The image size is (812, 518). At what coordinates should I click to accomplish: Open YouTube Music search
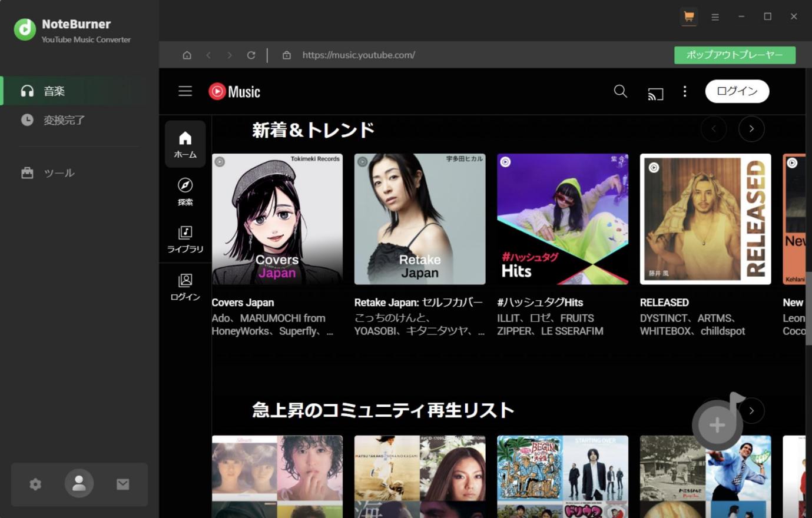621,91
